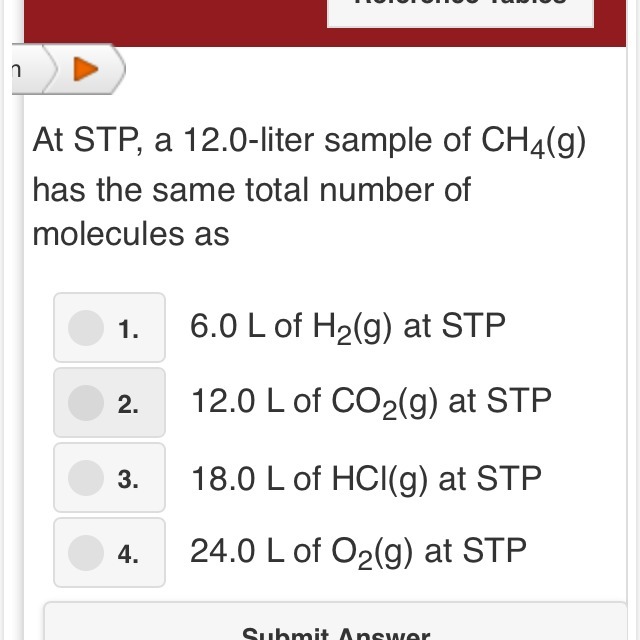The width and height of the screenshot is (640, 640).
Task: Click the previous breadcrumb tab left of the arrow
Action: [20, 71]
